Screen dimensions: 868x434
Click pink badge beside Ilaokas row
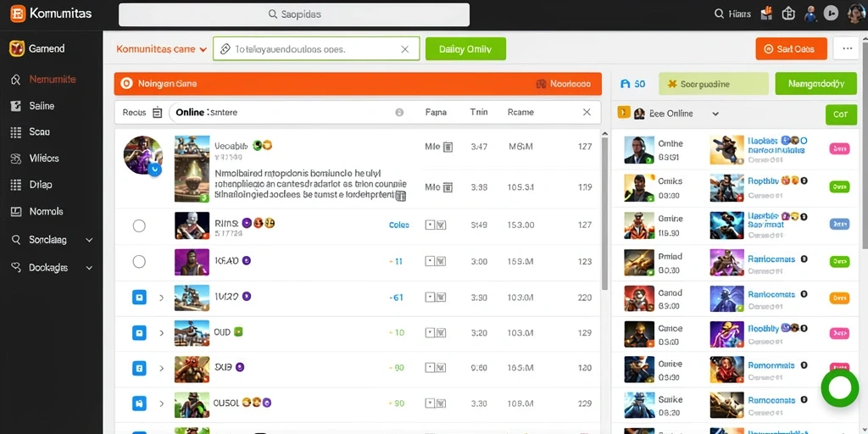pyautogui.click(x=840, y=148)
